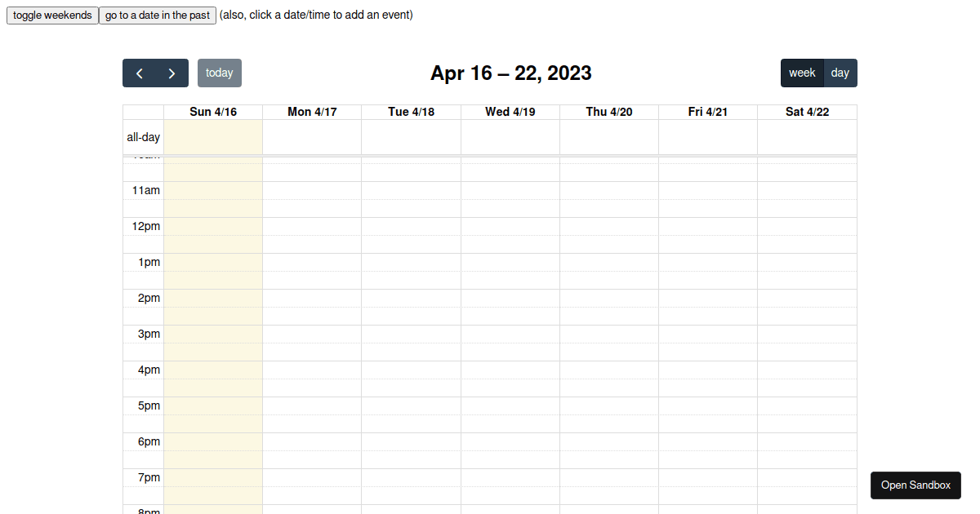This screenshot has width=980, height=514.
Task: Advance to next week with right chevron
Action: click(172, 73)
